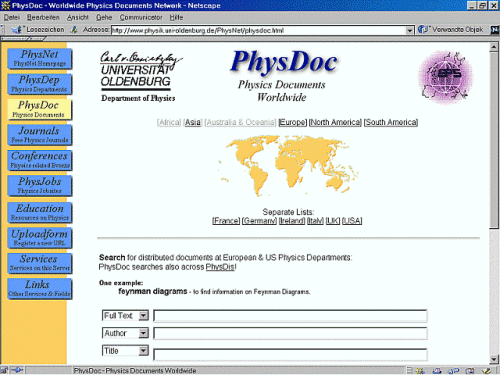Open the Germany separate list
This screenshot has height=375, width=500.
click(259, 221)
